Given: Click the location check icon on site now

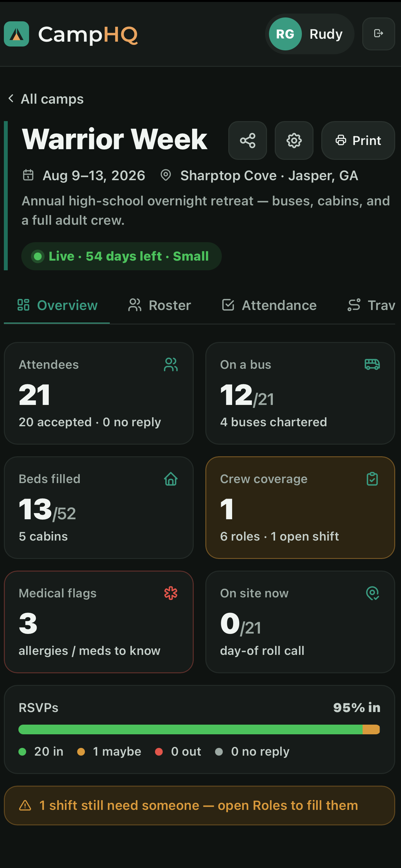Looking at the screenshot, I should point(372,593).
